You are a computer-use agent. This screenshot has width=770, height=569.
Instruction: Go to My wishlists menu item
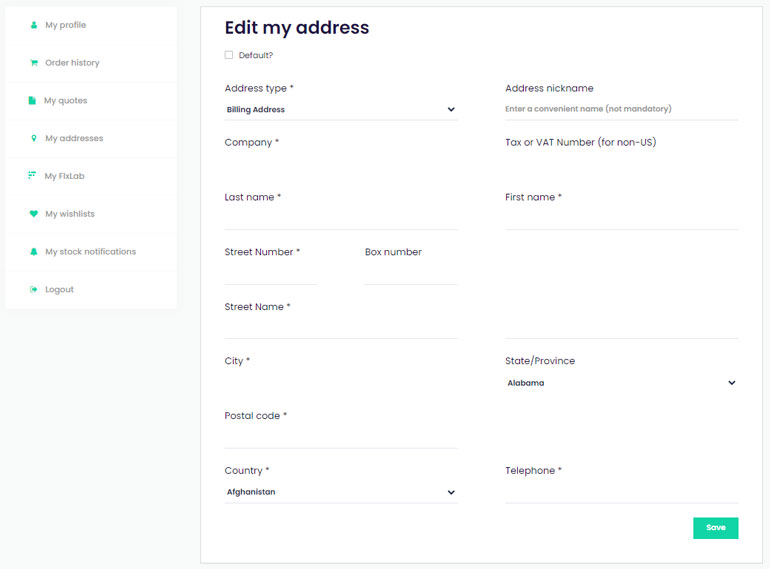tap(70, 214)
